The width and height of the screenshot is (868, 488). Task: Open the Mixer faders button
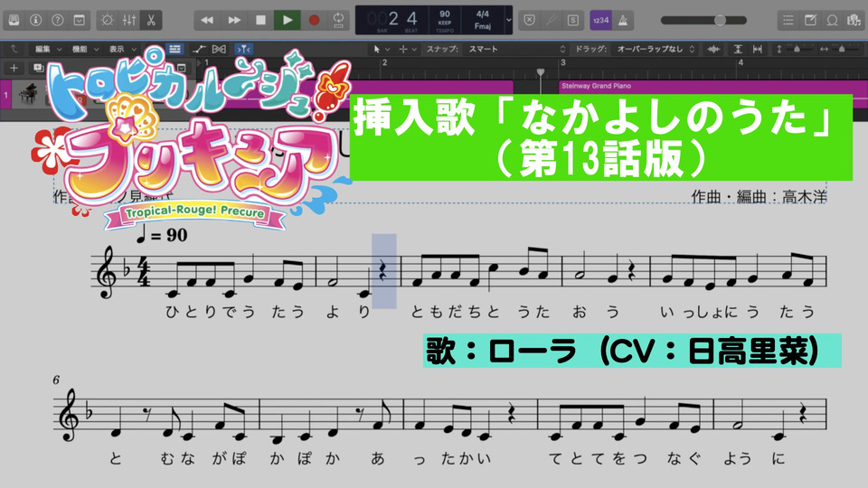click(x=129, y=21)
